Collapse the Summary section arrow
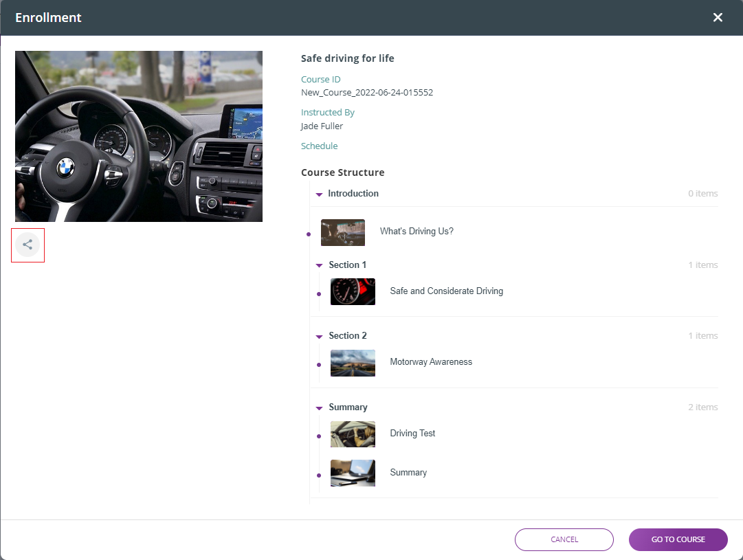Image resolution: width=743 pixels, height=560 pixels. point(319,408)
